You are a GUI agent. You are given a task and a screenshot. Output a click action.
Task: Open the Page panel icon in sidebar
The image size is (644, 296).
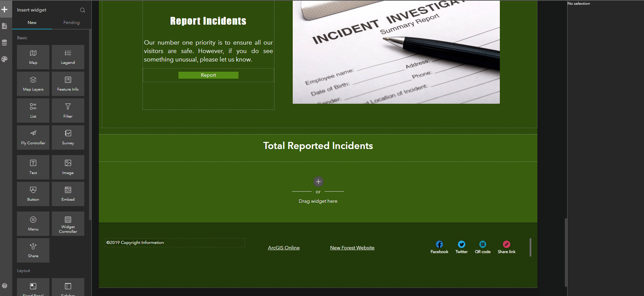4,26
